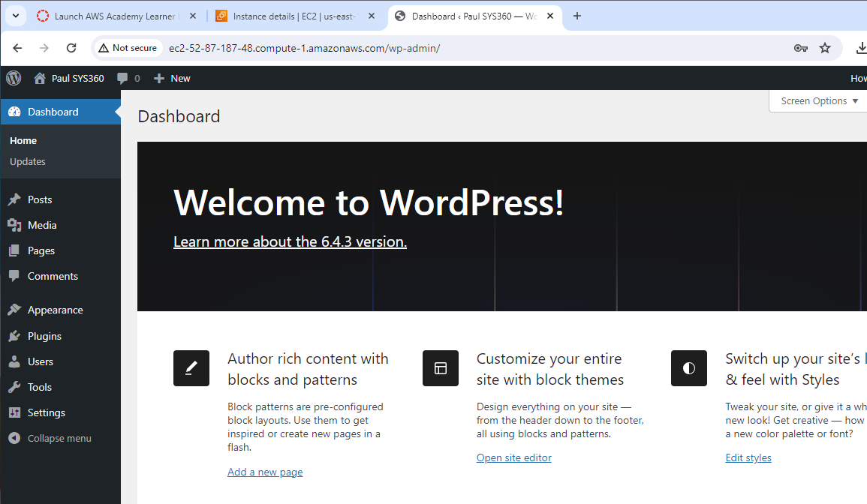Bookmark this page with the star icon
Image resolution: width=867 pixels, height=504 pixels.
(x=825, y=48)
